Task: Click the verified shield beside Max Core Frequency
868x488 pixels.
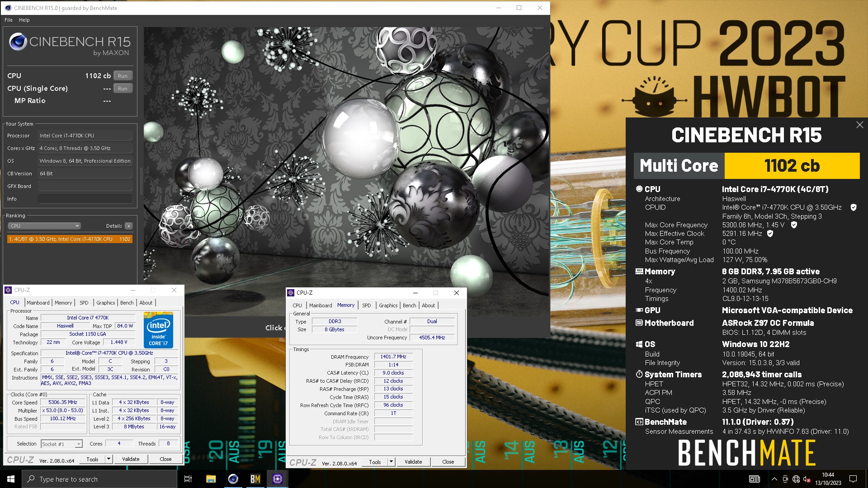Action: click(794, 225)
